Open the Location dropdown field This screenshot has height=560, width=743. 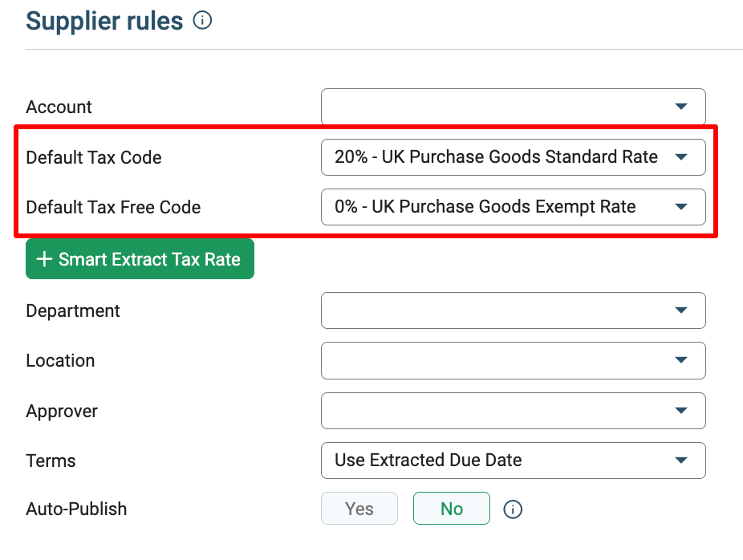click(514, 360)
